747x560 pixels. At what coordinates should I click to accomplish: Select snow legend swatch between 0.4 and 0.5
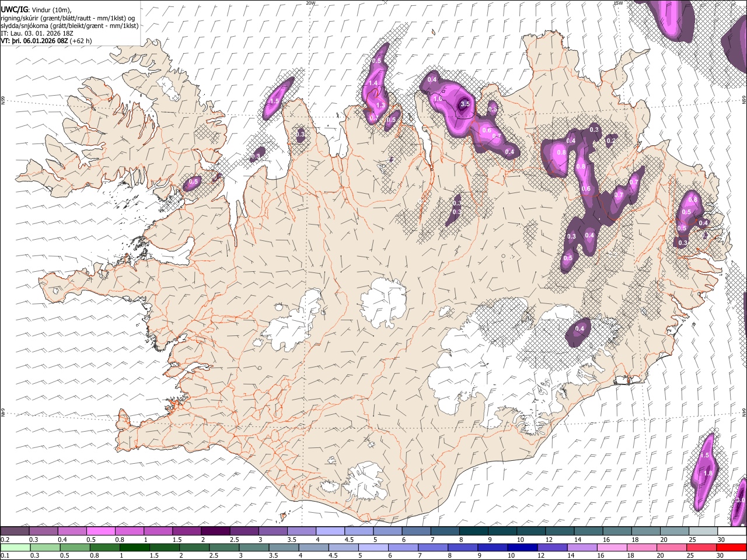point(72,531)
